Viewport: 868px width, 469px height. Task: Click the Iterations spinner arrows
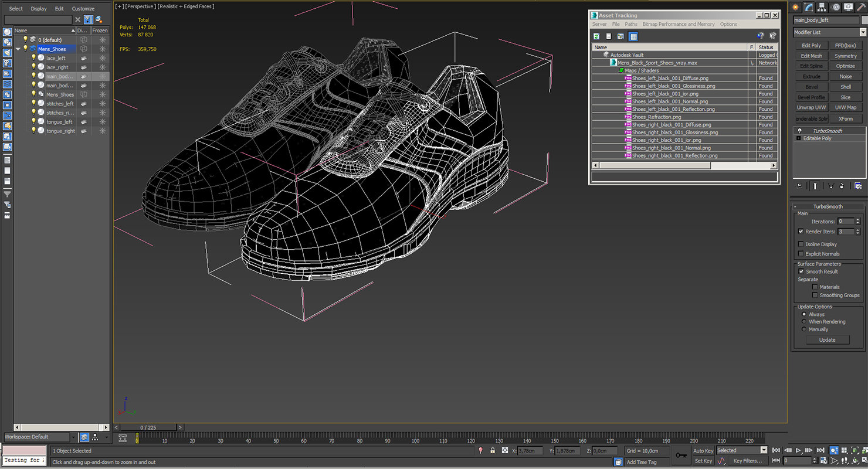[857, 222]
